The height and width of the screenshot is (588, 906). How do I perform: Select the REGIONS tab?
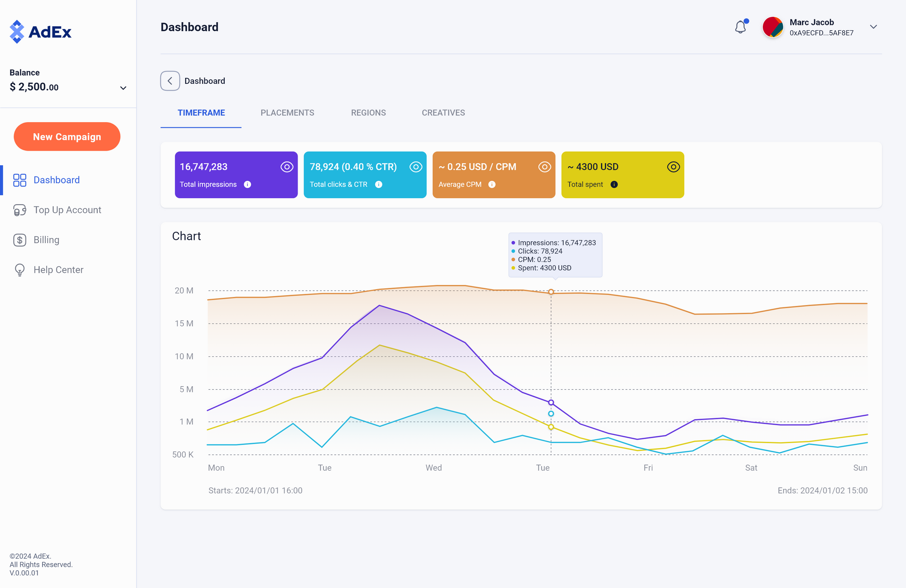click(x=368, y=112)
